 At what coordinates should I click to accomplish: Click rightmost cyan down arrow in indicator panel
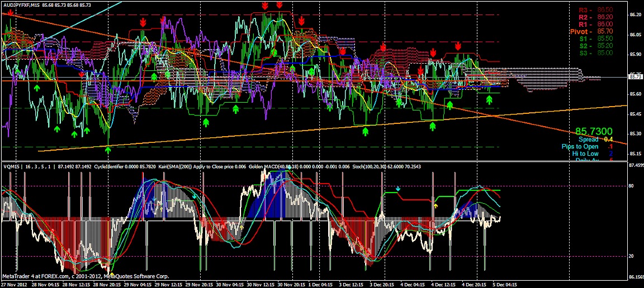click(x=398, y=189)
